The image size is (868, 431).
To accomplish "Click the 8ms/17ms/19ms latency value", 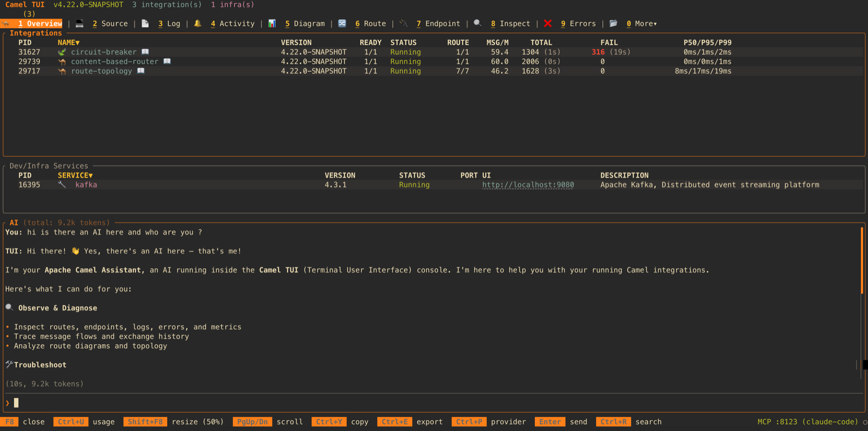I will click(x=703, y=71).
